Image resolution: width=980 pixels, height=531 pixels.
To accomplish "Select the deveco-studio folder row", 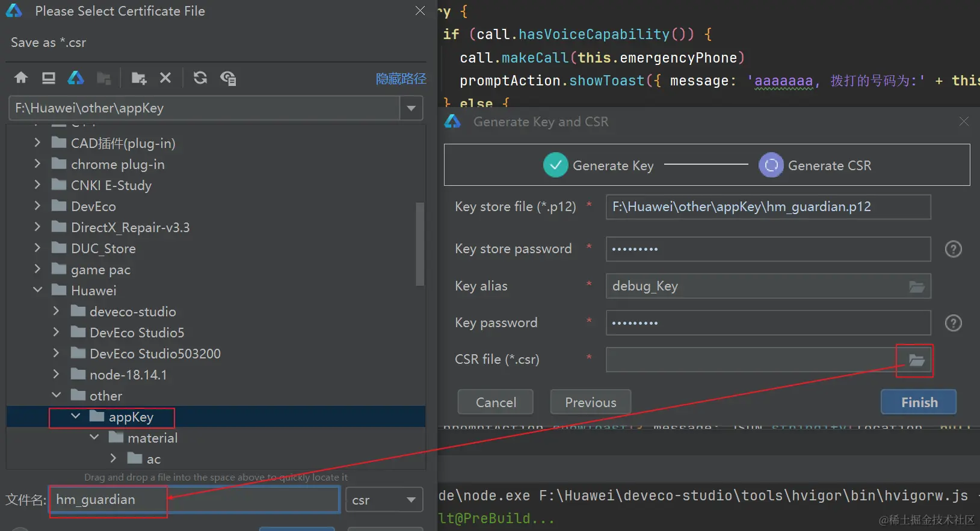I will [x=216, y=312].
